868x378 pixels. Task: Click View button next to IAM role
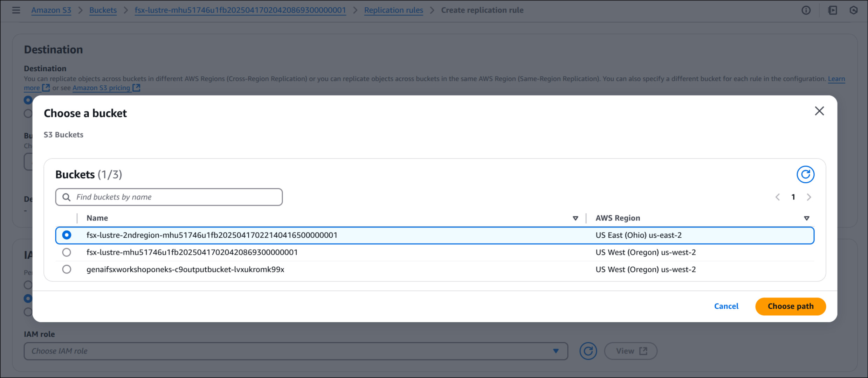tap(631, 351)
